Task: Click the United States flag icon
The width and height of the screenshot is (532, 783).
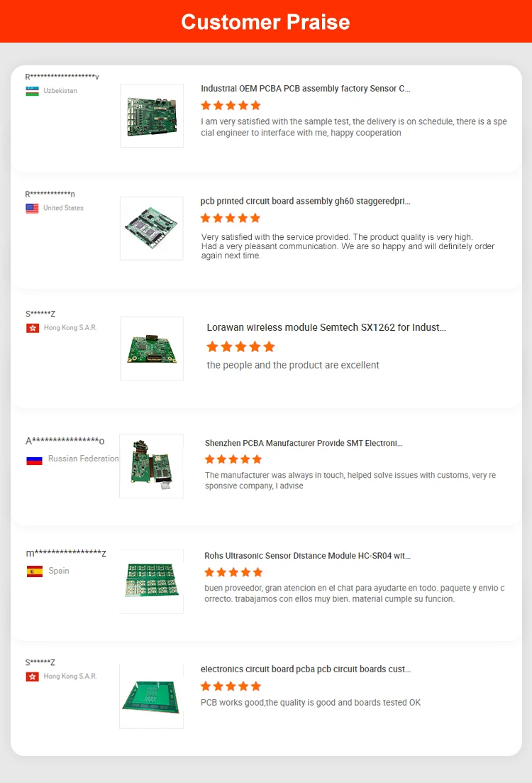Action: pyautogui.click(x=32, y=208)
